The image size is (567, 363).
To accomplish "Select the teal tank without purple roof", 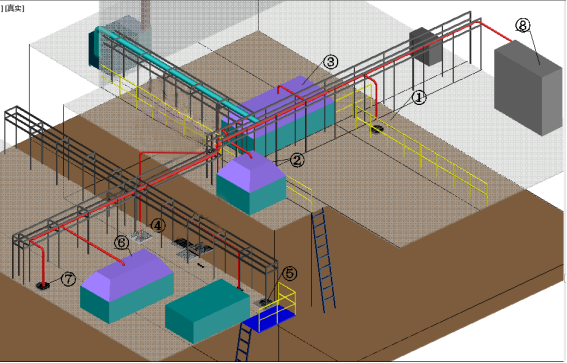I will 207,311.
